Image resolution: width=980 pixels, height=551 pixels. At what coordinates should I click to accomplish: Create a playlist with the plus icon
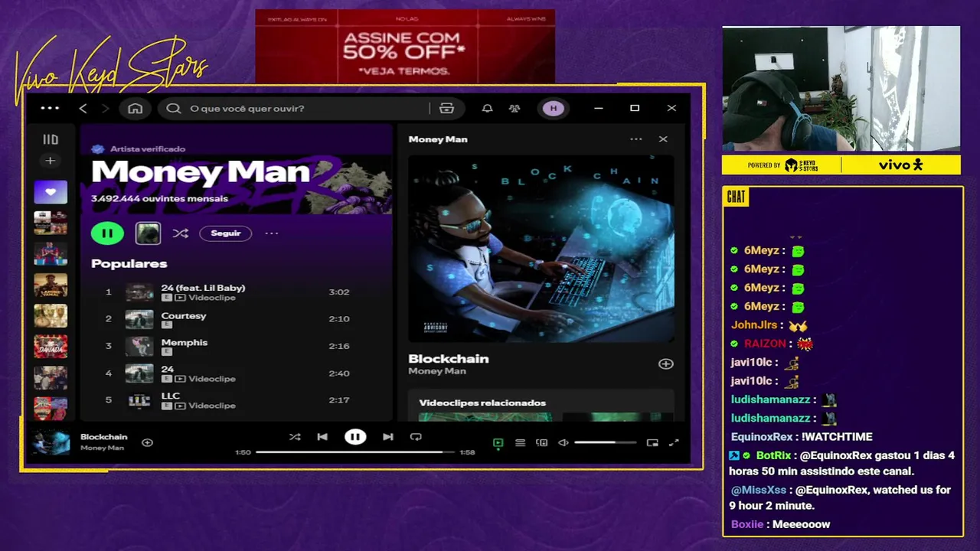(51, 161)
